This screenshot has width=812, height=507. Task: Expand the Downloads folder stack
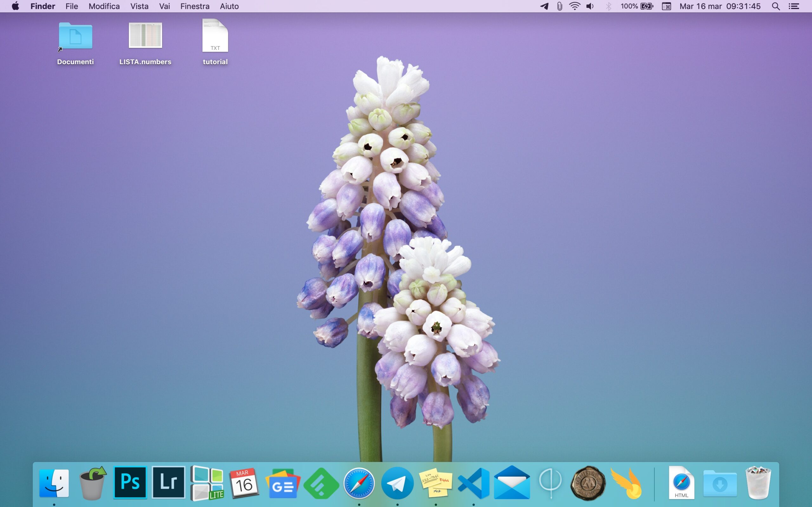[720, 483]
